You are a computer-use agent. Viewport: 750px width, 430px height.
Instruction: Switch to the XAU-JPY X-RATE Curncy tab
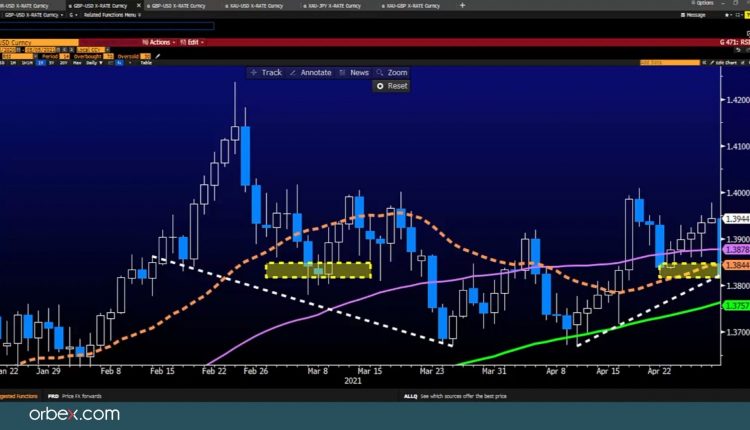(x=332, y=6)
